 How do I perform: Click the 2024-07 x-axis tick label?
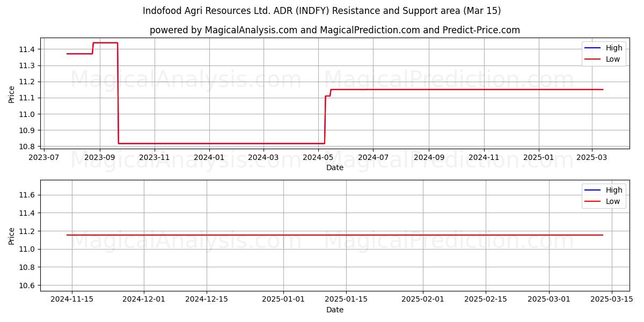pyautogui.click(x=373, y=158)
